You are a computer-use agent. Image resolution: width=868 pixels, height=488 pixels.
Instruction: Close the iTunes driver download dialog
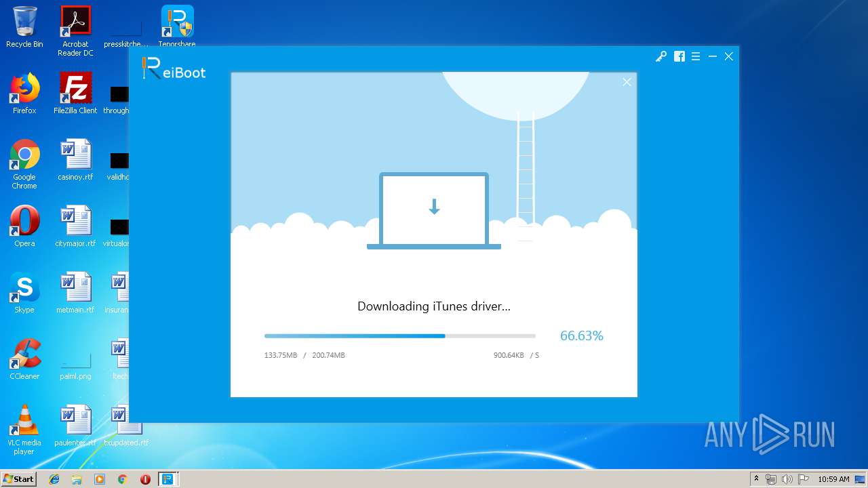627,82
